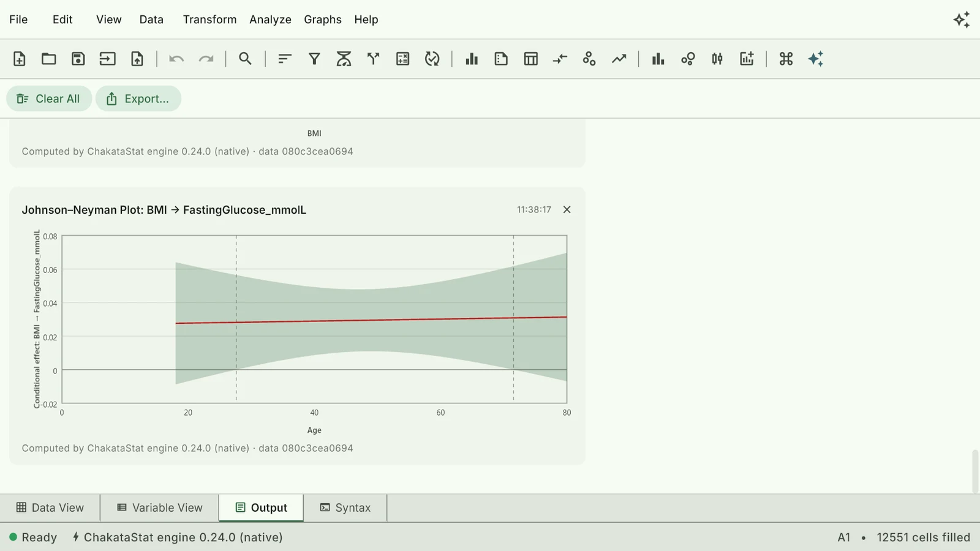Click the AI sparkle icon in the toolbar
Image resolution: width=980 pixels, height=551 pixels.
click(815, 59)
